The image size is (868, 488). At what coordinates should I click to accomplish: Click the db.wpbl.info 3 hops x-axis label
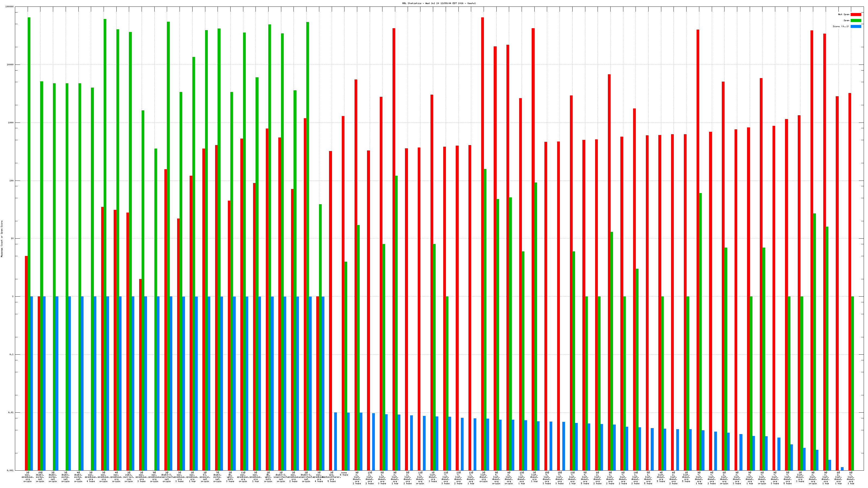[x=230, y=477]
